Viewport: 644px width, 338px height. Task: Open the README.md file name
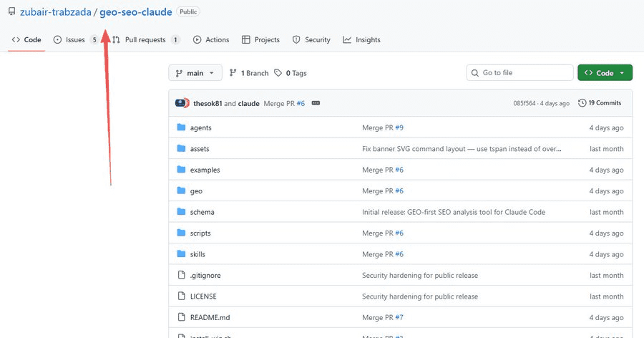210,317
